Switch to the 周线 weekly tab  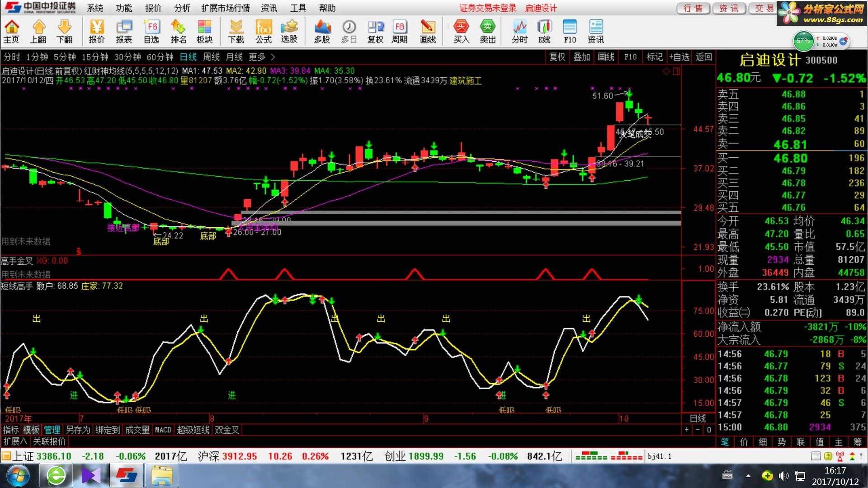pyautogui.click(x=211, y=57)
